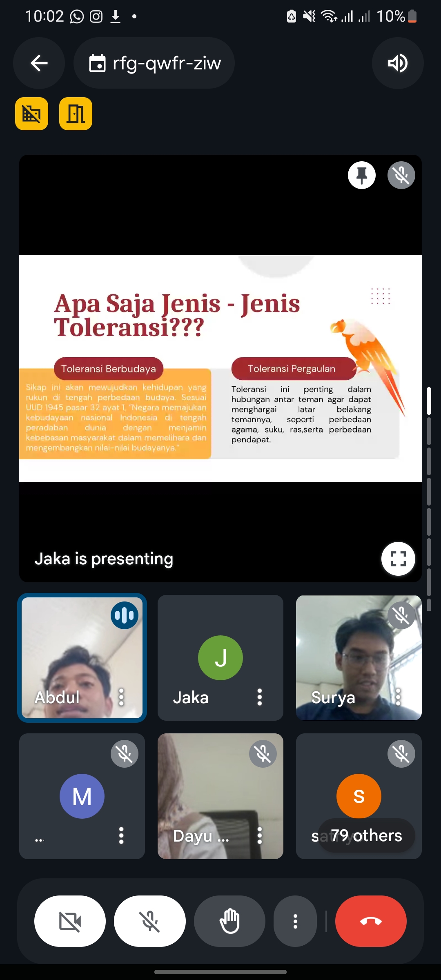Hang up with red end-call button
The height and width of the screenshot is (980, 441).
[371, 921]
